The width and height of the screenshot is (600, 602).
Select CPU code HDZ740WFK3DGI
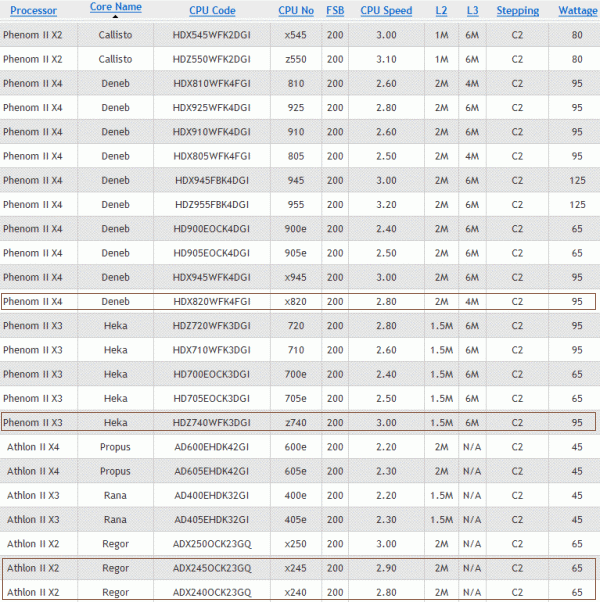click(212, 422)
